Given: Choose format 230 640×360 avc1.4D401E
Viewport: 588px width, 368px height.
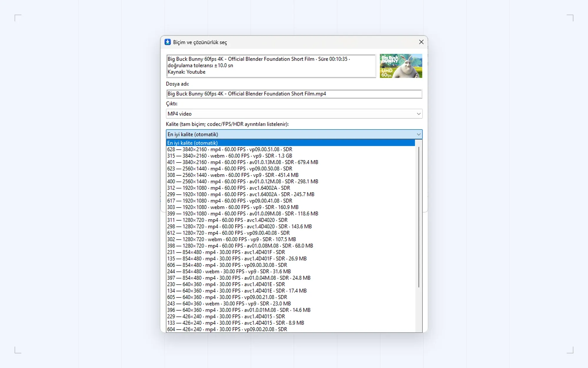Looking at the screenshot, I should point(290,284).
